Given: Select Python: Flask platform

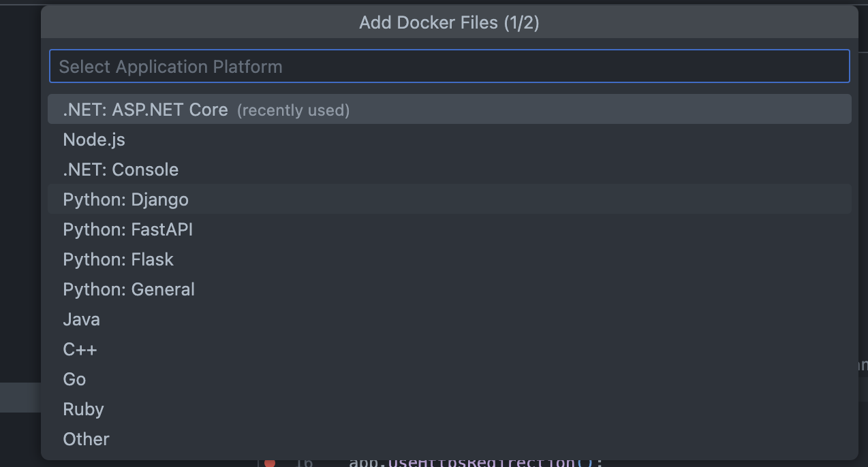Looking at the screenshot, I should click(118, 259).
